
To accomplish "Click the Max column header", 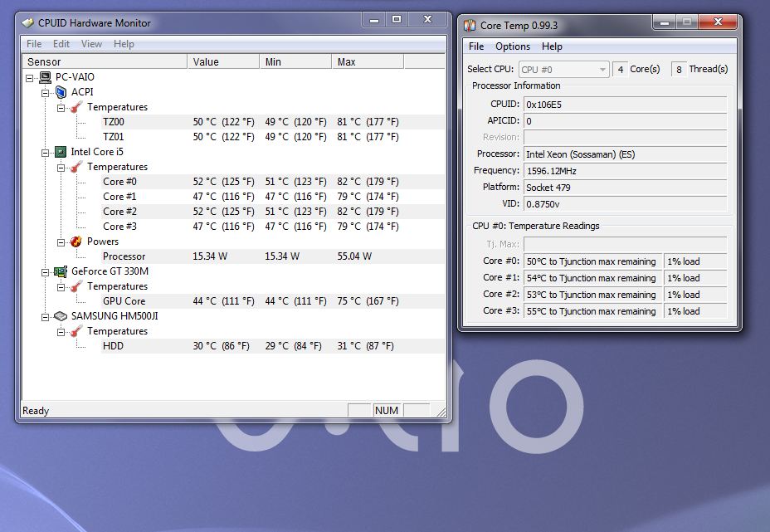I will tap(368, 62).
